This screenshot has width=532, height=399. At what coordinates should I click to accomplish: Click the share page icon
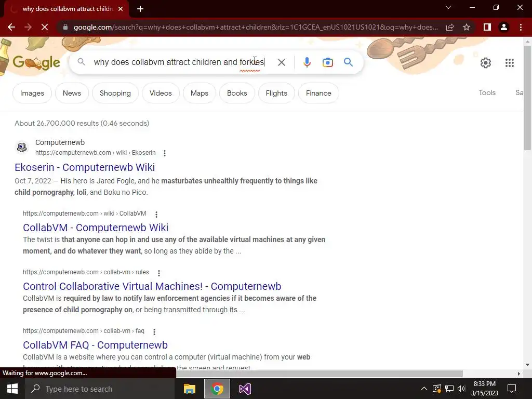coord(450,27)
